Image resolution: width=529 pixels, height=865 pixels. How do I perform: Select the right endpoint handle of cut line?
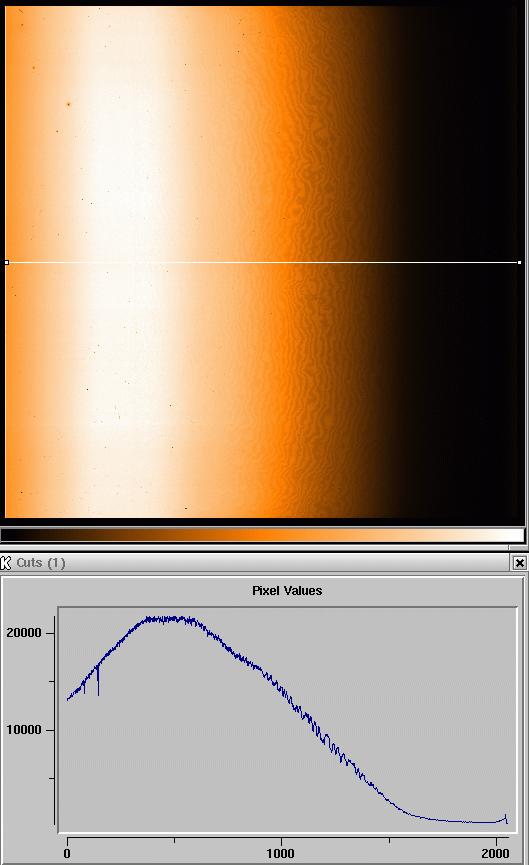tap(520, 263)
